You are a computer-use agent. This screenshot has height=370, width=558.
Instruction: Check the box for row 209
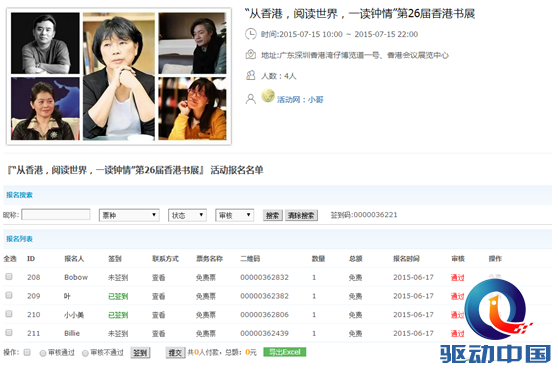9,295
